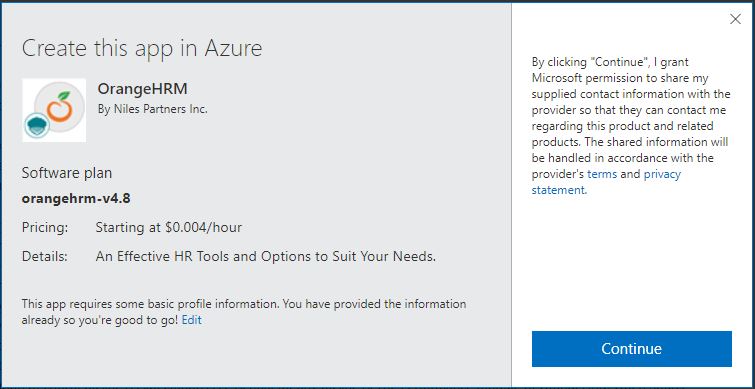The width and height of the screenshot is (755, 389).
Task: Click the By Niles Partners Inc. publisher text
Action: pos(153,109)
